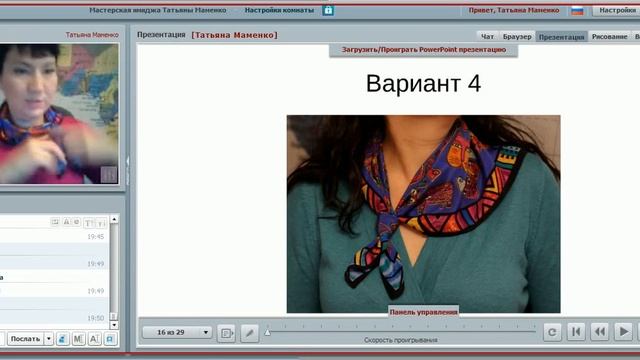
Task: Click the M text icon in chat toolbar
Action: click(x=78, y=339)
